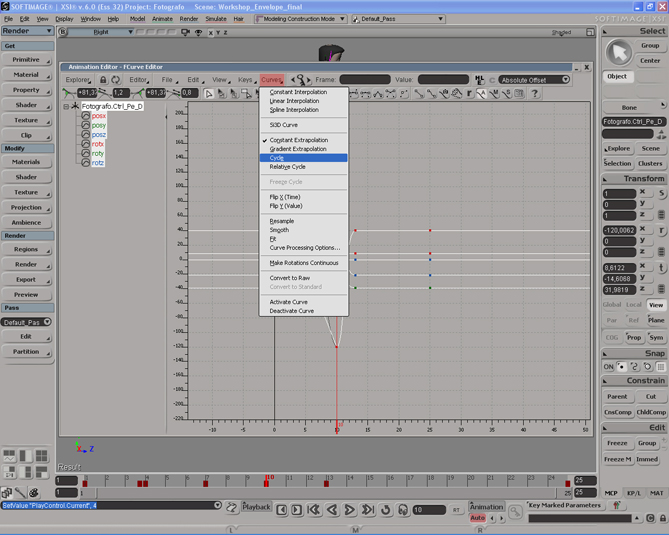
Task: Click the Freeze button in Edit panel
Action: pos(617,443)
